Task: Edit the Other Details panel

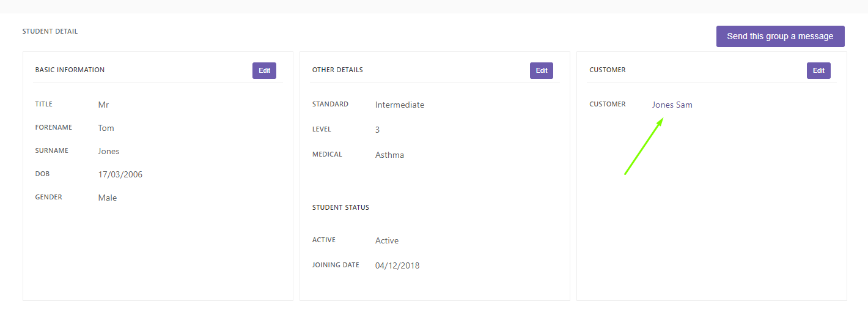Action: click(542, 70)
